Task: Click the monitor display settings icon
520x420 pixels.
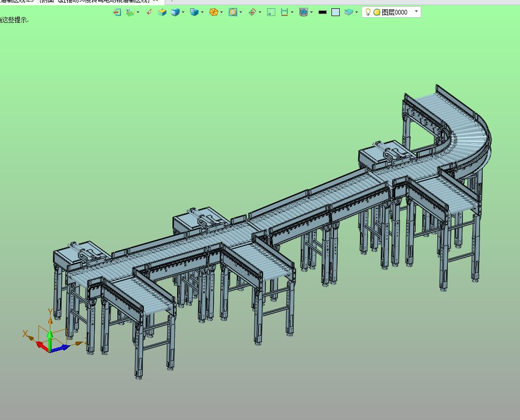Action: [x=303, y=12]
